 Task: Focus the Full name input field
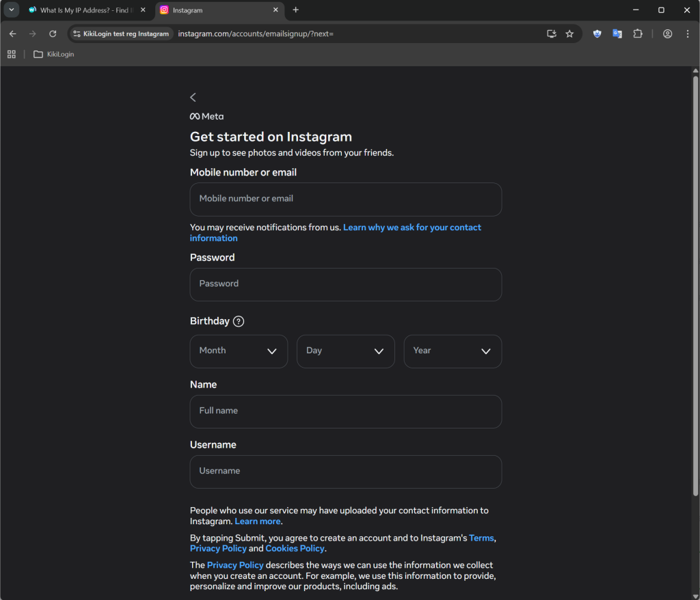pyautogui.click(x=345, y=411)
